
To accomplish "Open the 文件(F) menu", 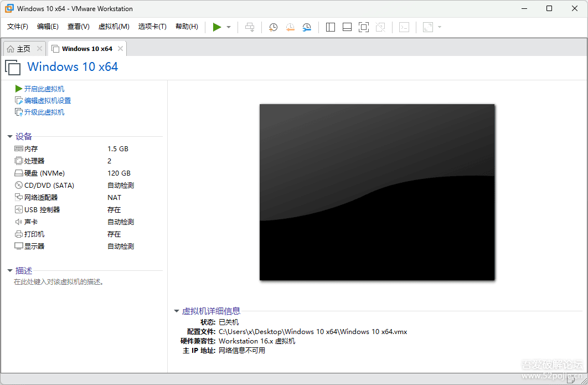I will pos(18,27).
